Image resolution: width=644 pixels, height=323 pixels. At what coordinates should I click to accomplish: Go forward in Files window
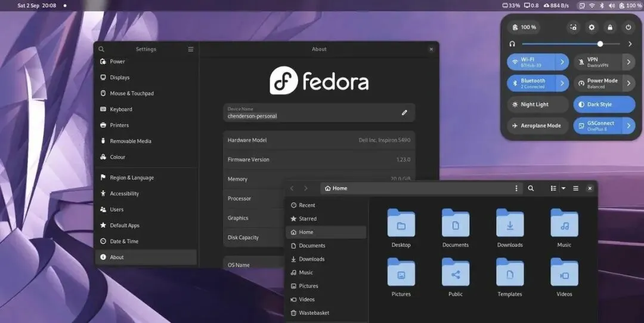(305, 188)
